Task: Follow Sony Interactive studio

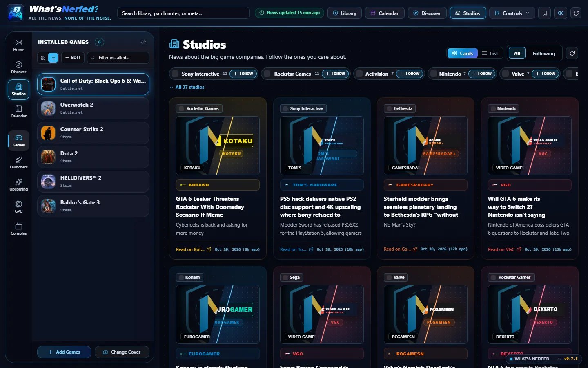Action: (243, 74)
